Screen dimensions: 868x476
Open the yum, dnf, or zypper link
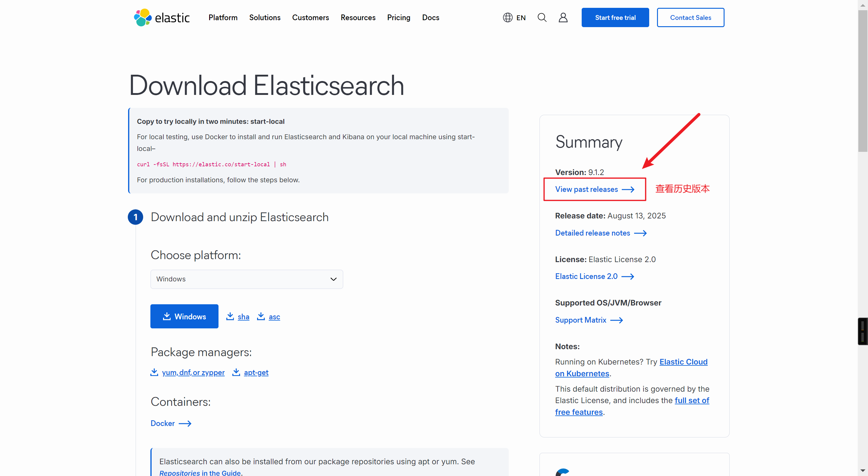pyautogui.click(x=193, y=373)
